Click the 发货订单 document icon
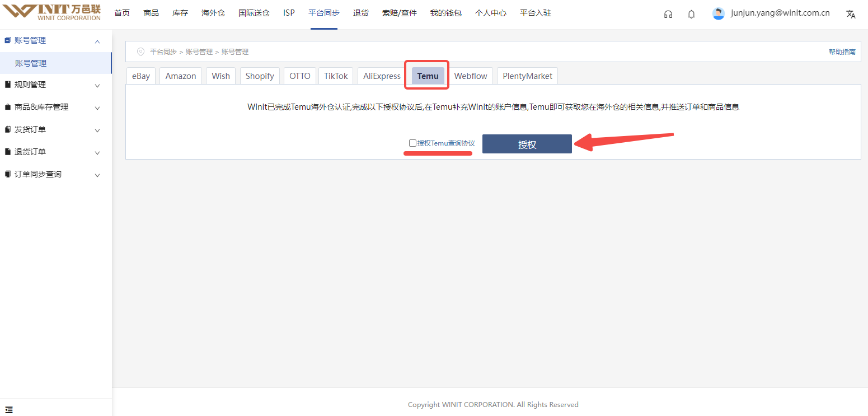868x416 pixels. (8, 129)
